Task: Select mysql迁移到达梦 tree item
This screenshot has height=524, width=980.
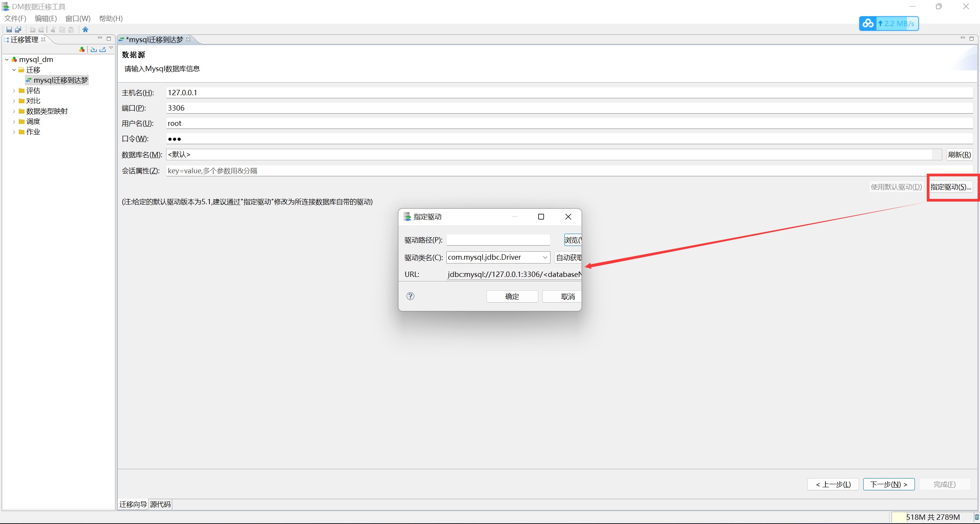Action: click(x=60, y=80)
